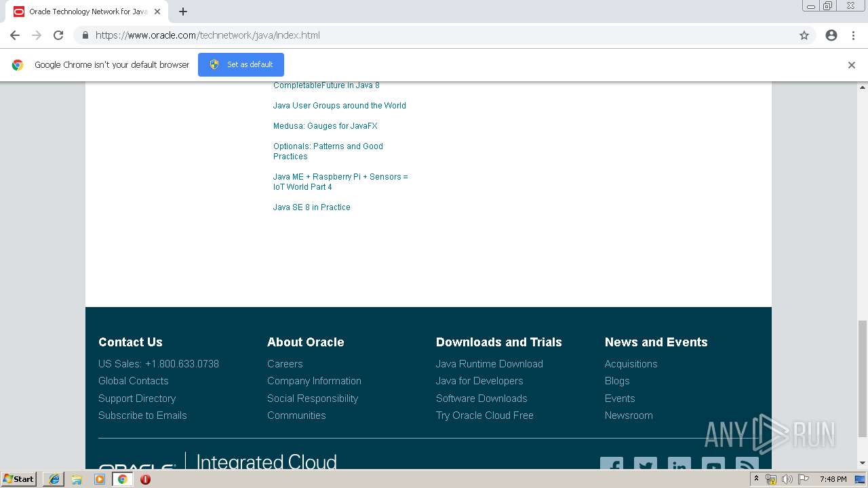Open Support Directory footer link

[x=137, y=399]
